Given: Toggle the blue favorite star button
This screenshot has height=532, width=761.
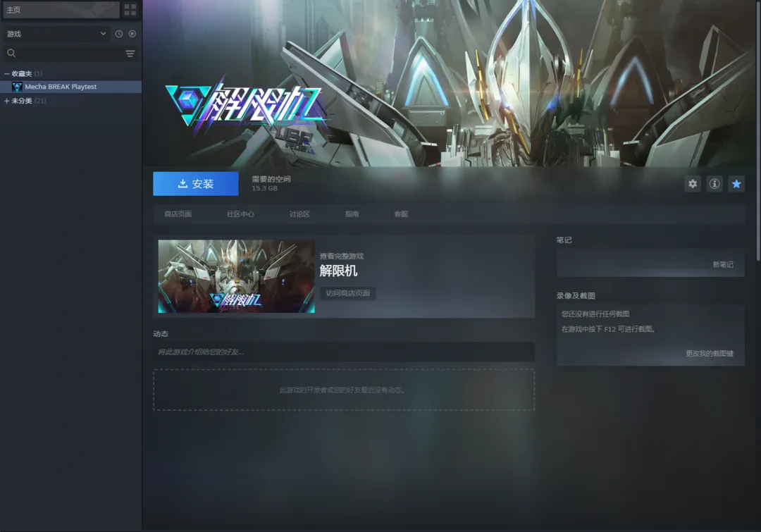Looking at the screenshot, I should click(736, 184).
